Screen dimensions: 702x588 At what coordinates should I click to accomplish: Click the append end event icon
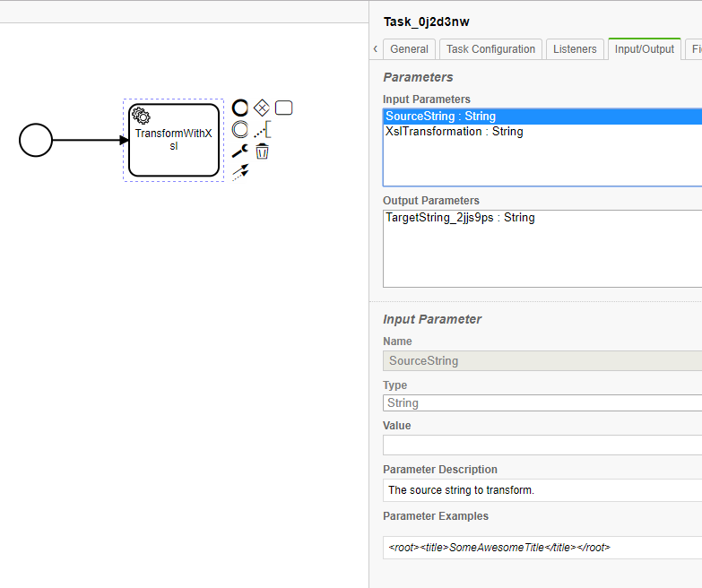coord(239,108)
